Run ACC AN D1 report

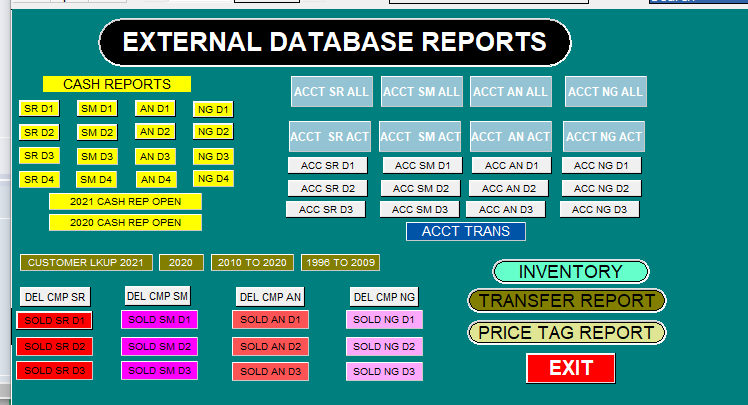point(511,166)
